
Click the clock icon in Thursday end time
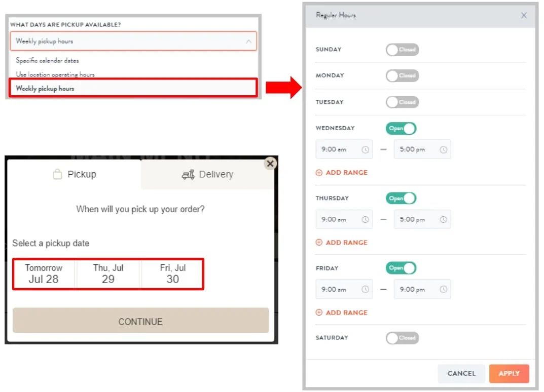[x=444, y=219]
